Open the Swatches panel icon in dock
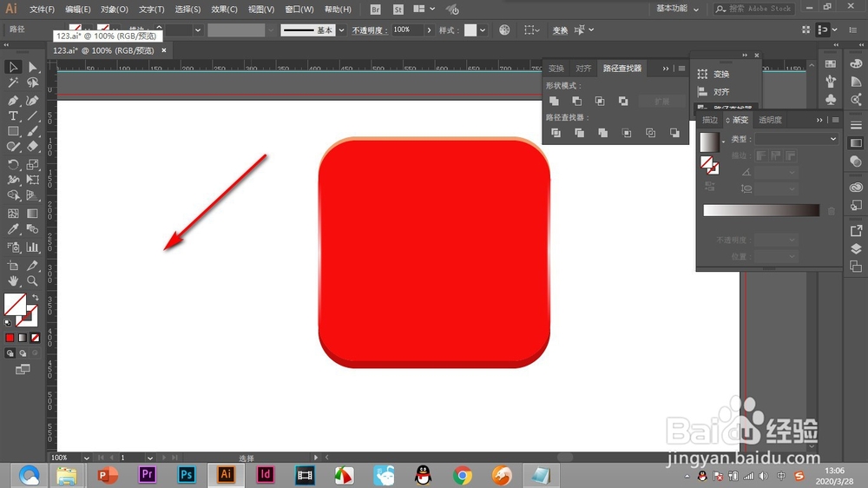The image size is (868, 488). 831,64
